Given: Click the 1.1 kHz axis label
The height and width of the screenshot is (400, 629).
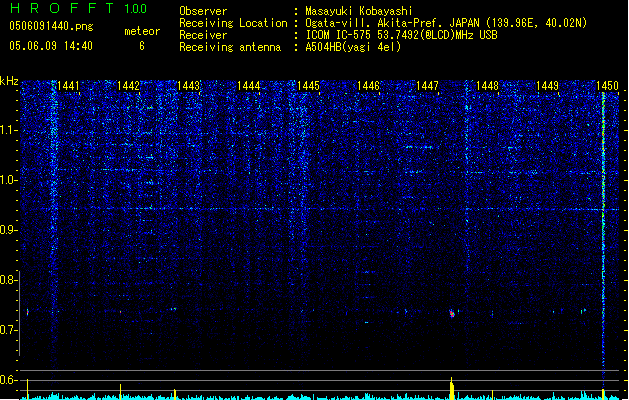Looking at the screenshot, I should [9, 130].
